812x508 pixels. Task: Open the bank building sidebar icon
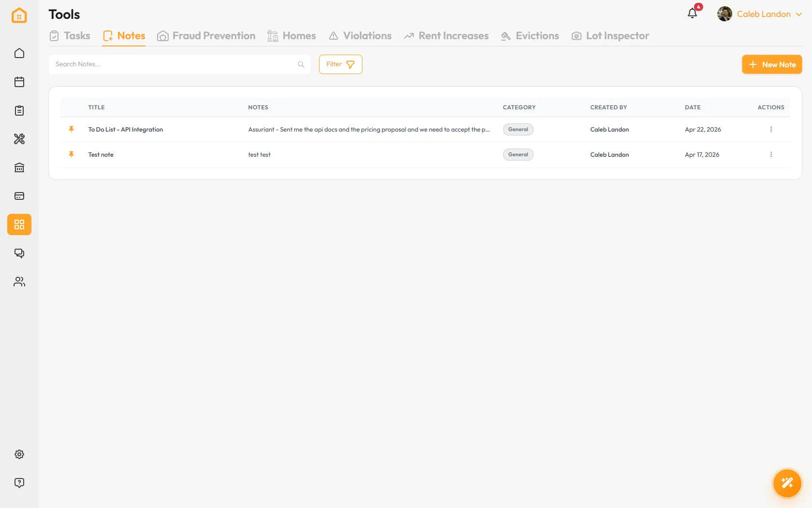tap(19, 167)
